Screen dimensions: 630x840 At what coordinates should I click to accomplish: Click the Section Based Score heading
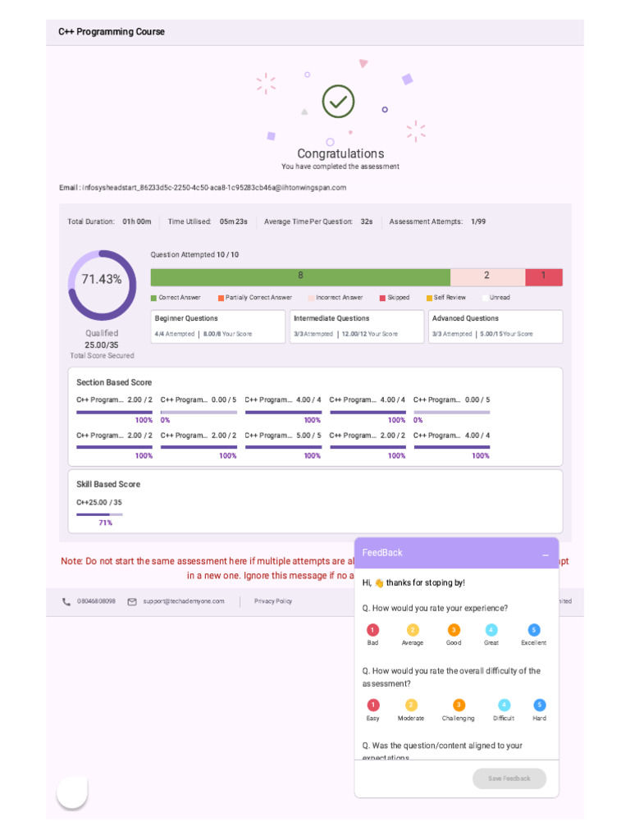coord(114,382)
